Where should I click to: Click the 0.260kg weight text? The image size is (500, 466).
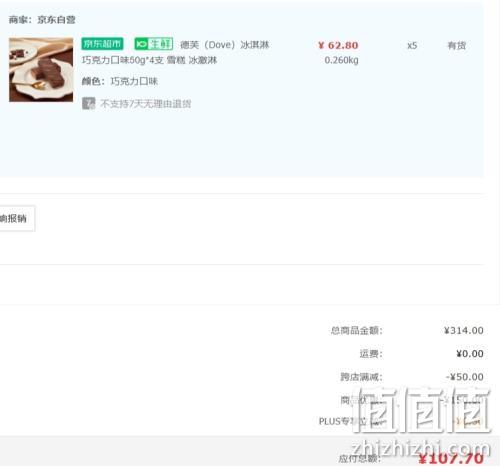pos(341,60)
